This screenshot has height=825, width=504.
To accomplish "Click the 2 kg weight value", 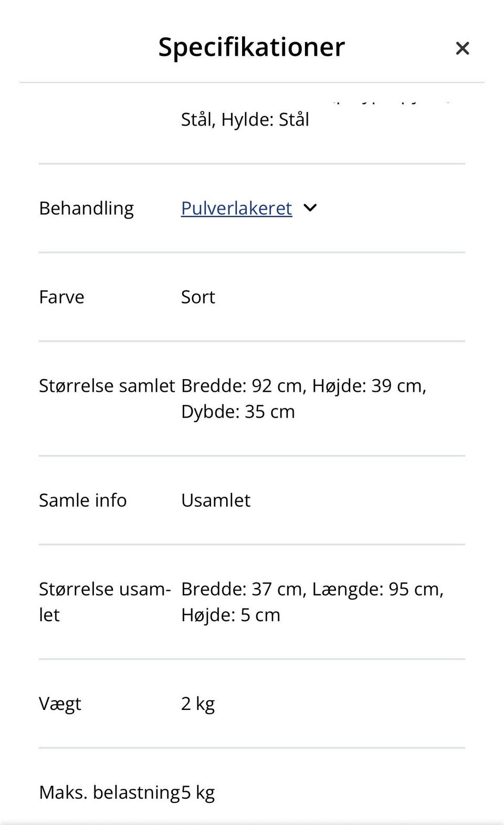I will 197,703.
